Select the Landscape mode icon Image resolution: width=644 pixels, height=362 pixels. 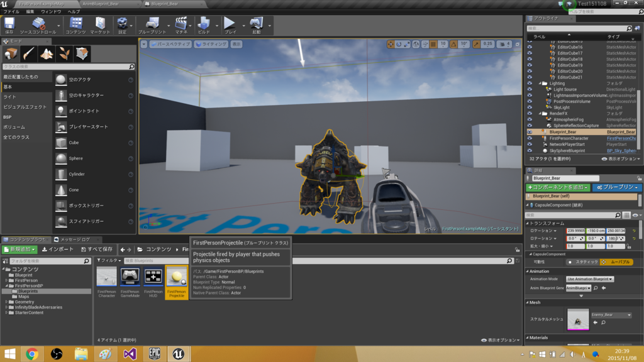47,54
